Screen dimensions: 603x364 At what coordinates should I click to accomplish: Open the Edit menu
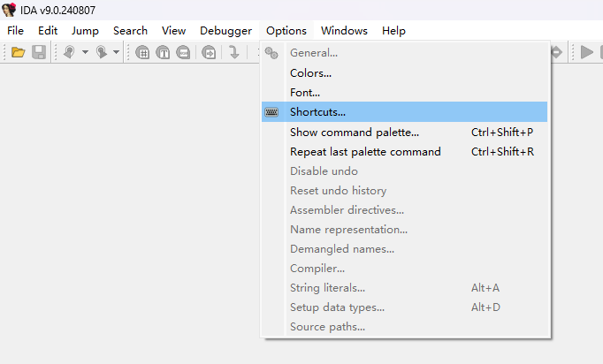coord(48,31)
